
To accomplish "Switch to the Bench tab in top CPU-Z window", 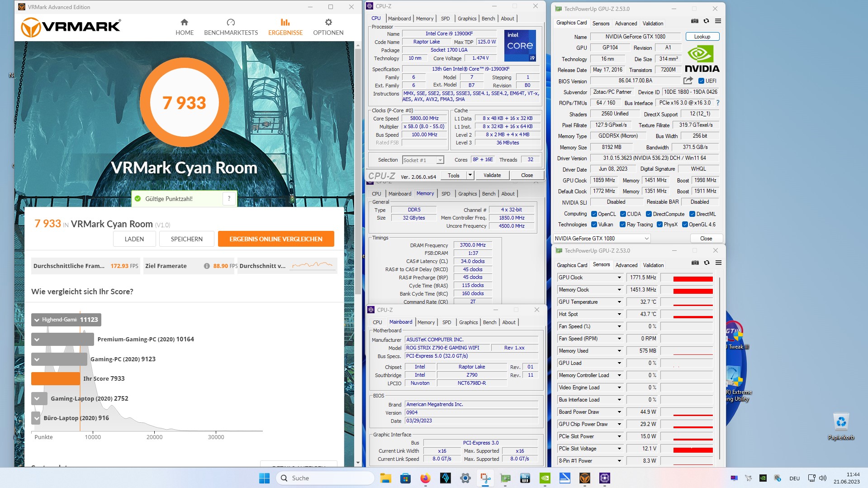I will click(488, 19).
